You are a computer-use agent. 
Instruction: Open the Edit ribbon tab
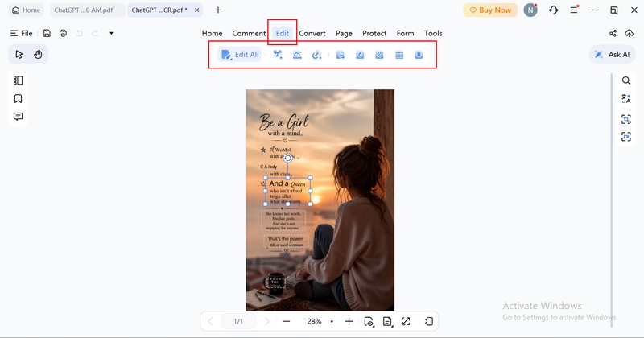[x=283, y=33]
